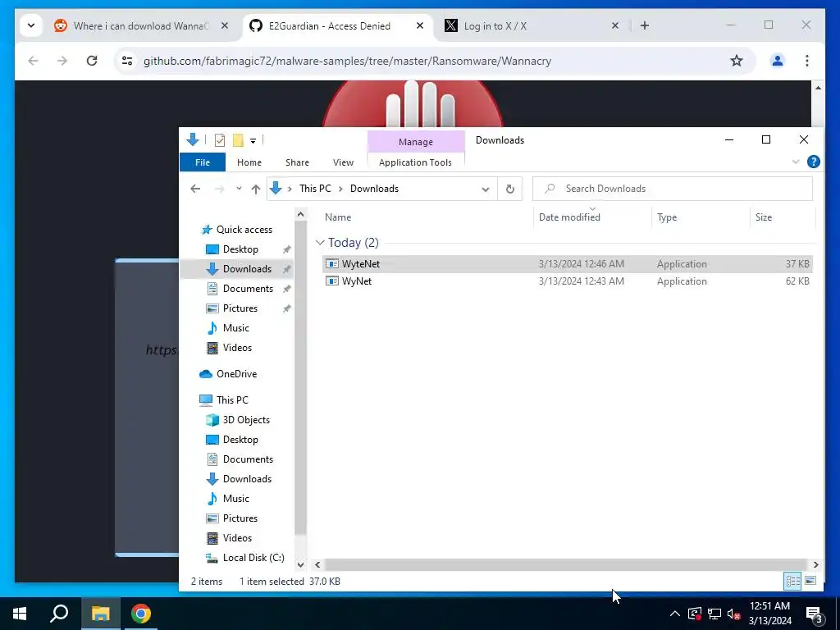Click This PC in breadcrumb path
The image size is (840, 630).
coord(315,189)
